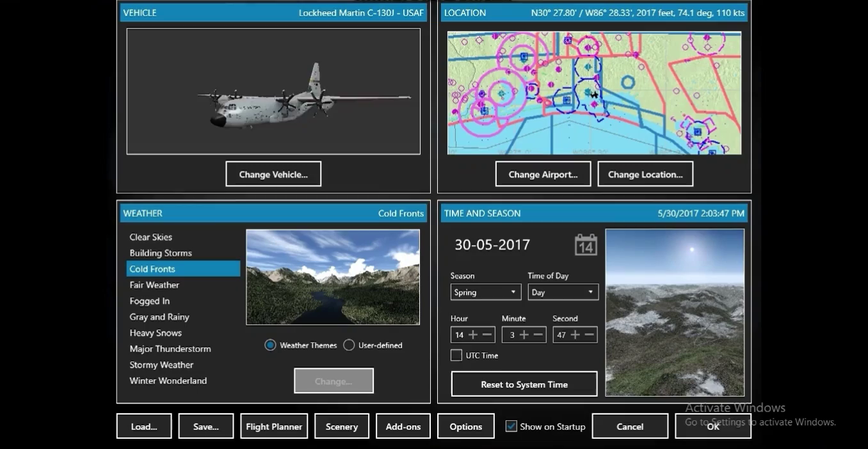Decrease the Second value with minus
The height and width of the screenshot is (449, 868).
590,335
